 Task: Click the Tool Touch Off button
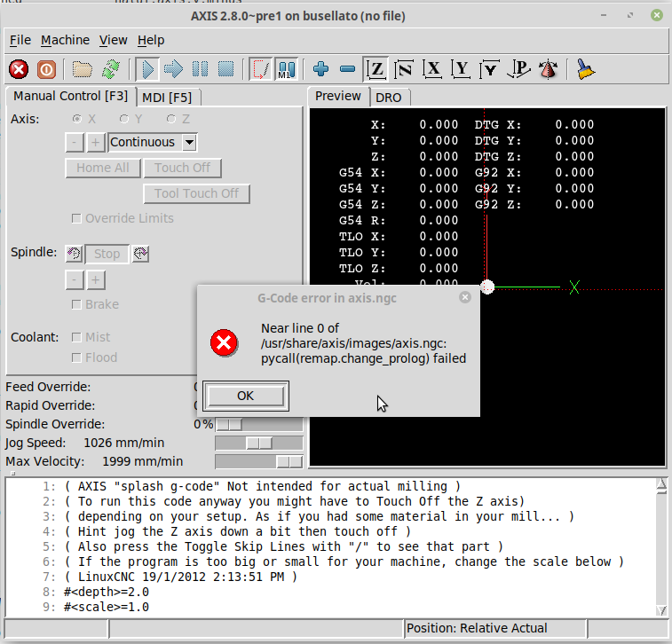tap(197, 193)
